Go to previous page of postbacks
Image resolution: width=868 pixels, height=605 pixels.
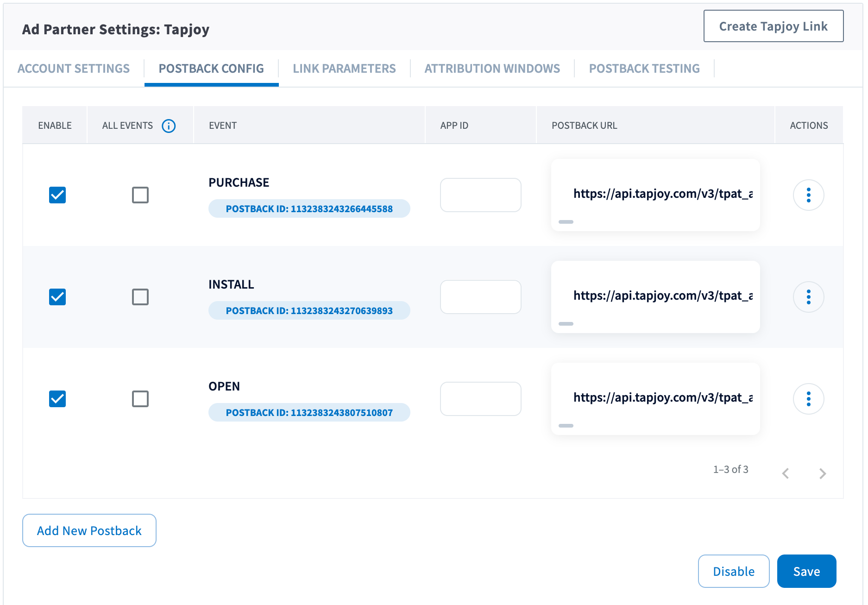pos(786,473)
